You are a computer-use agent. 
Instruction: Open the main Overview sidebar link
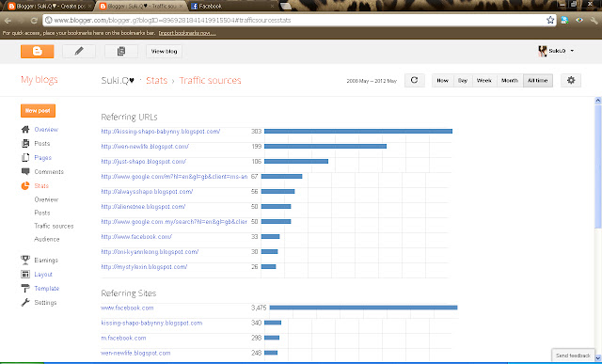pyautogui.click(x=46, y=130)
